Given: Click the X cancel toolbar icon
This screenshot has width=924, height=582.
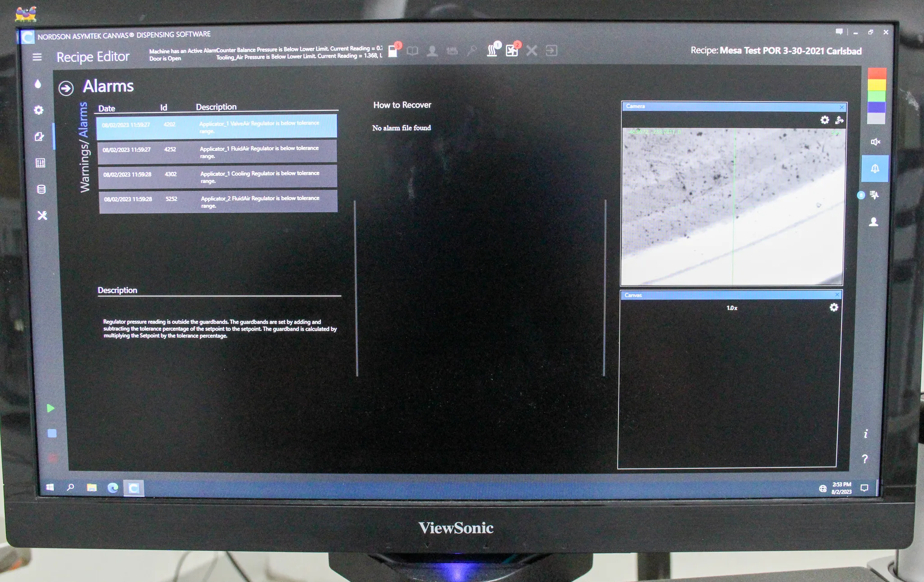Looking at the screenshot, I should click(531, 51).
